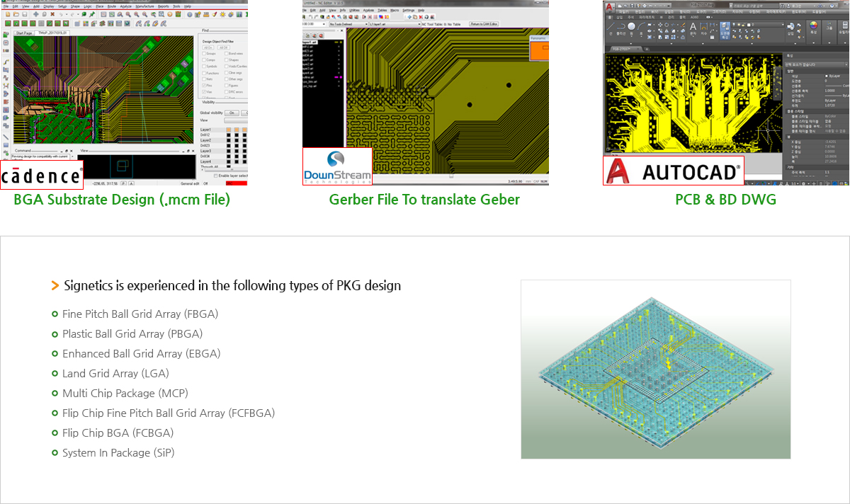Viewport: 850px width, 504px height.
Task: Click Global visibility On button in Cadence
Action: click(x=232, y=113)
